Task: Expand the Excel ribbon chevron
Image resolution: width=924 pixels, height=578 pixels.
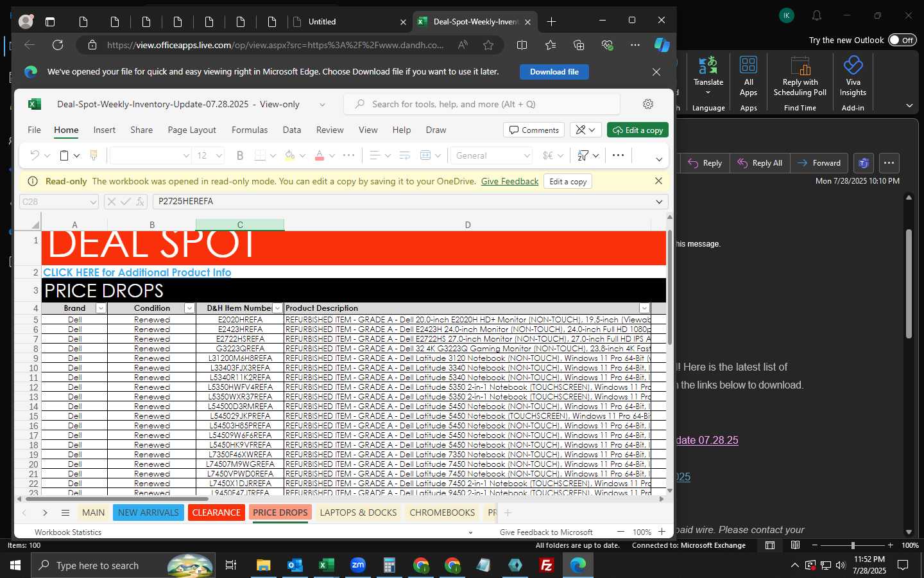Action: click(659, 159)
